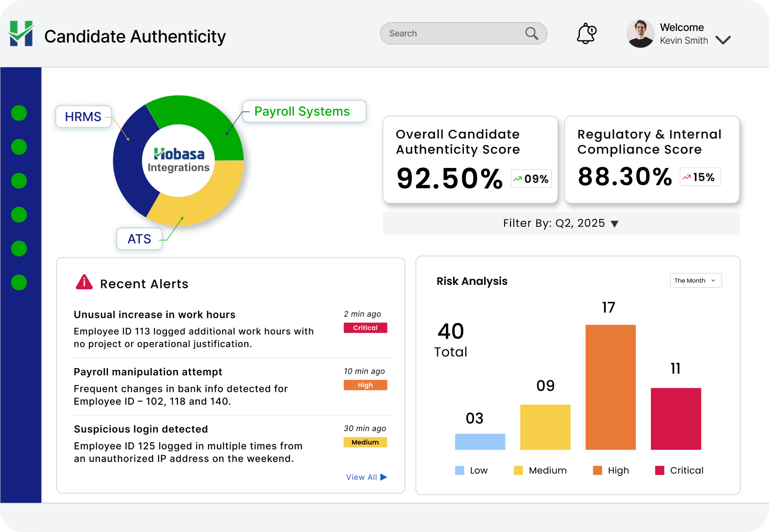Click the red Recent Alerts warning icon

pyautogui.click(x=84, y=282)
